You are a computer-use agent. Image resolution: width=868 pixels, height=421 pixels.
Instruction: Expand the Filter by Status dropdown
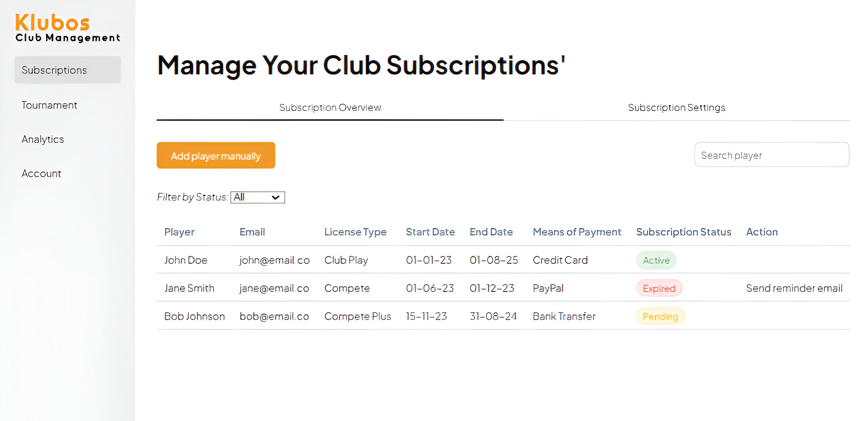[258, 197]
